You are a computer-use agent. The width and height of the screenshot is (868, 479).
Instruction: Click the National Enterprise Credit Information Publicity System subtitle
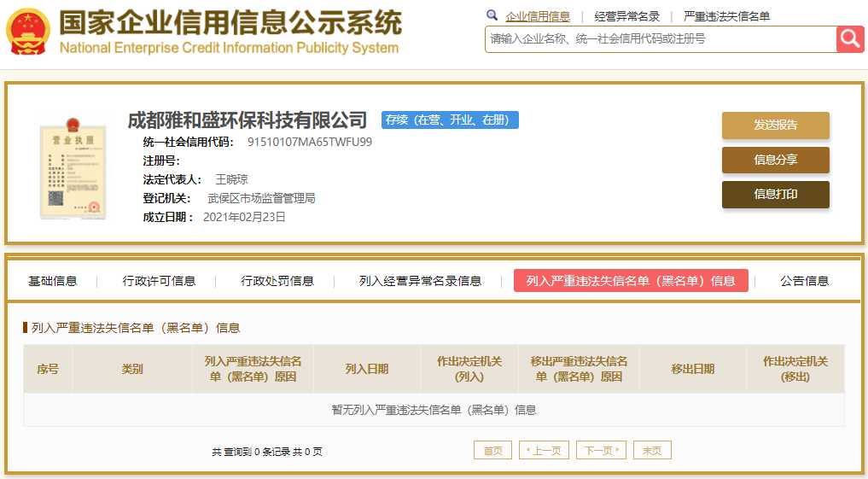[x=229, y=48]
